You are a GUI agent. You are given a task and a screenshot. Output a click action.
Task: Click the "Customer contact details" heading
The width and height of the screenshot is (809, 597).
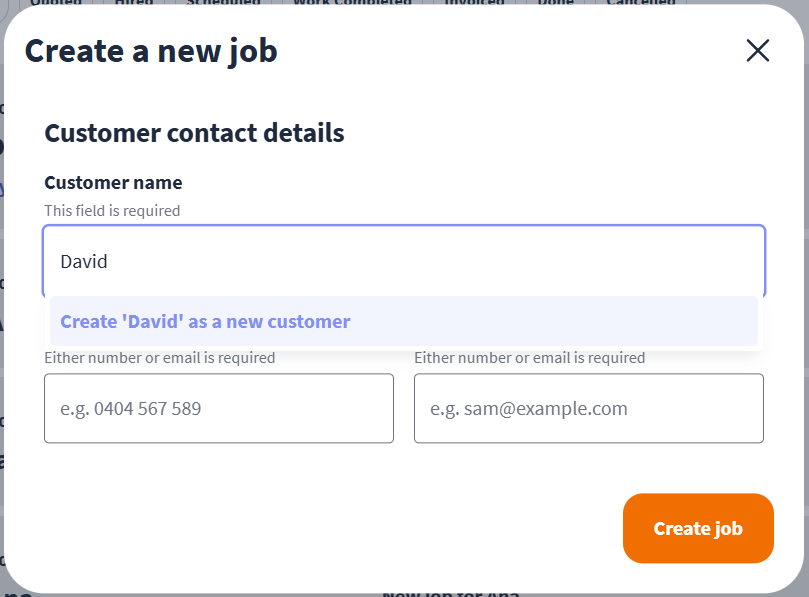point(194,133)
